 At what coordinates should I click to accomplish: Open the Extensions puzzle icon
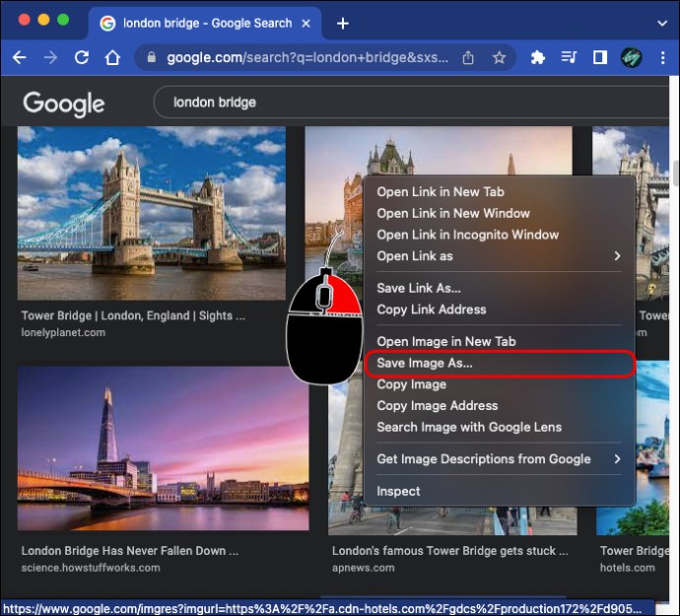[x=538, y=57]
